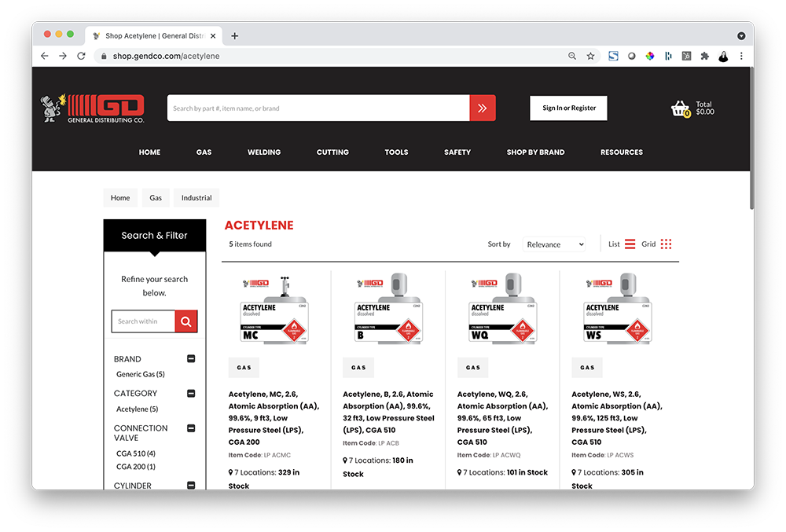The height and width of the screenshot is (532, 786).
Task: Open the Sort by Relevance dropdown
Action: 554,244
